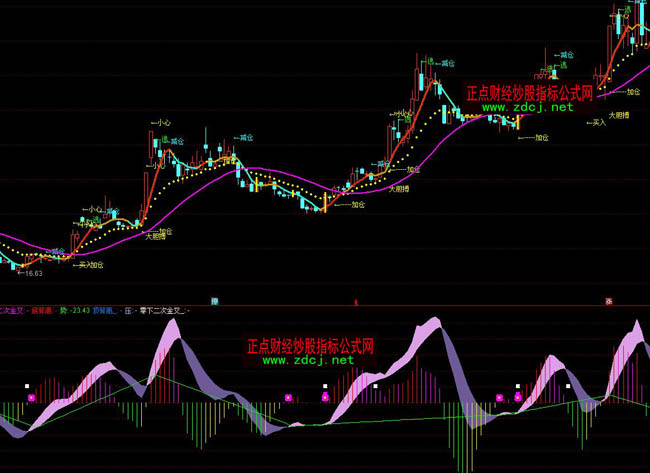
Task: Click the 买入加仓 signal label
Action: 88,265
